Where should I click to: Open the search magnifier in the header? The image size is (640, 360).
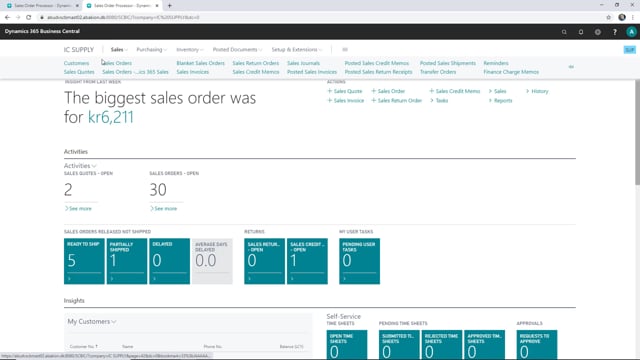[564, 32]
